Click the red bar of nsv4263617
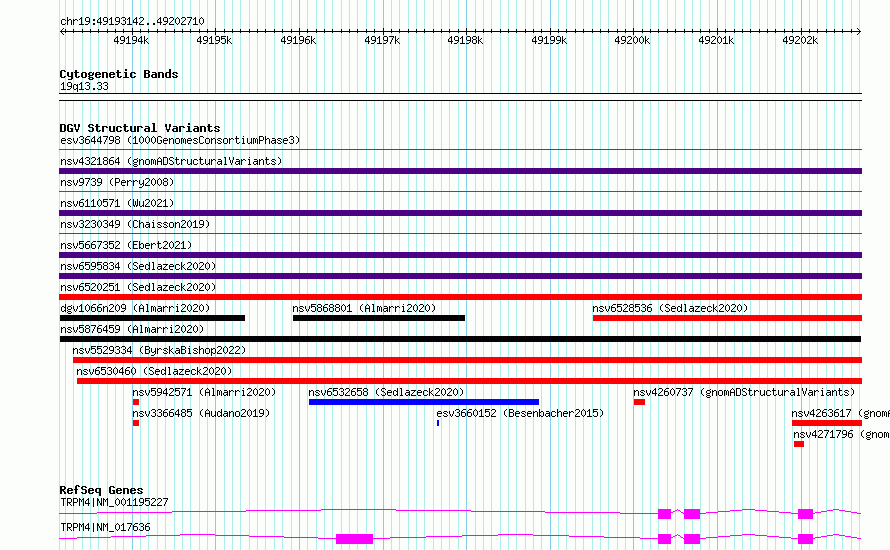890x550 pixels. click(827, 423)
